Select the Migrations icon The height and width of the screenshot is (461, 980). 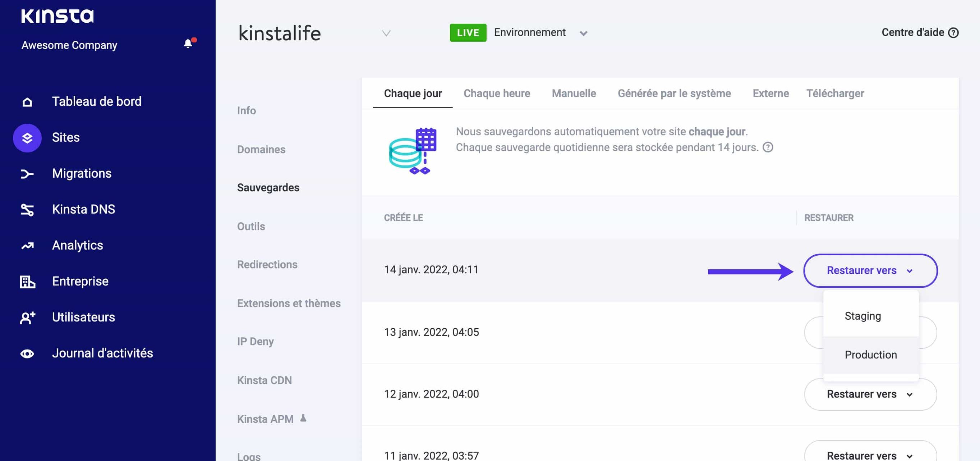click(27, 174)
